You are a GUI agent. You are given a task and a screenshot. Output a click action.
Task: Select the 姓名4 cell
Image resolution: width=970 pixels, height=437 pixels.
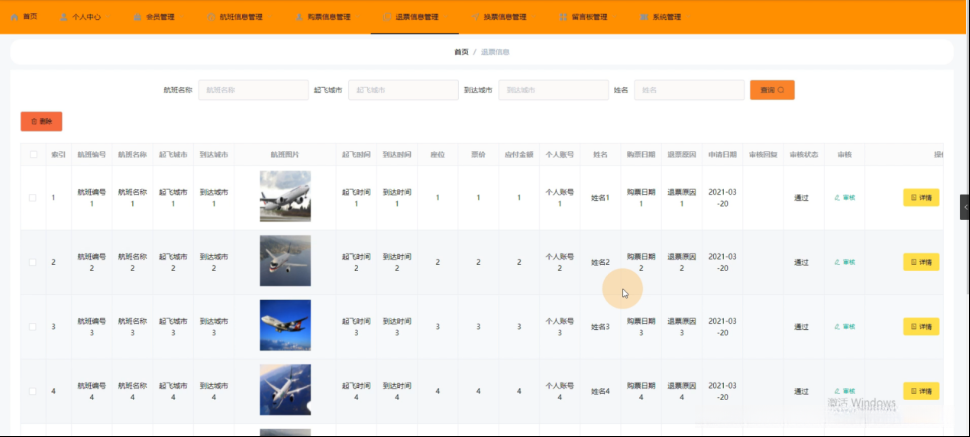coord(600,391)
